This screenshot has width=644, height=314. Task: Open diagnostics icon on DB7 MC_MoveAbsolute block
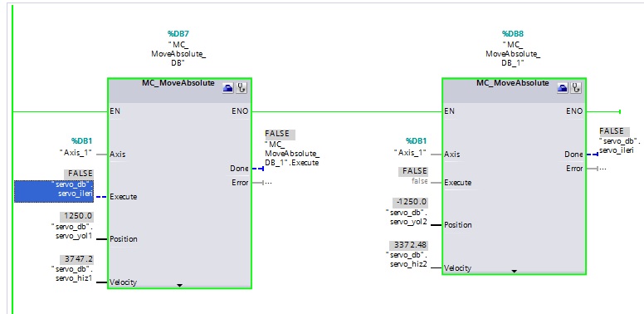[242, 87]
